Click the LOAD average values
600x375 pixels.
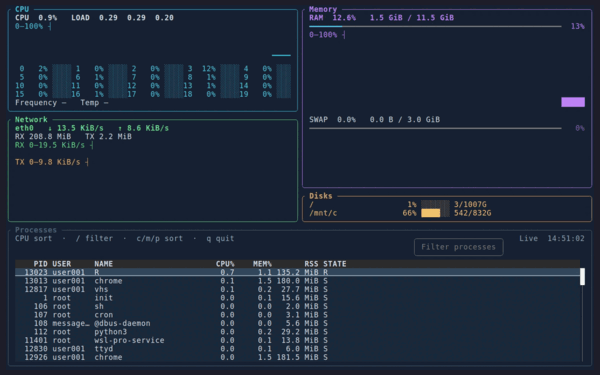point(136,18)
